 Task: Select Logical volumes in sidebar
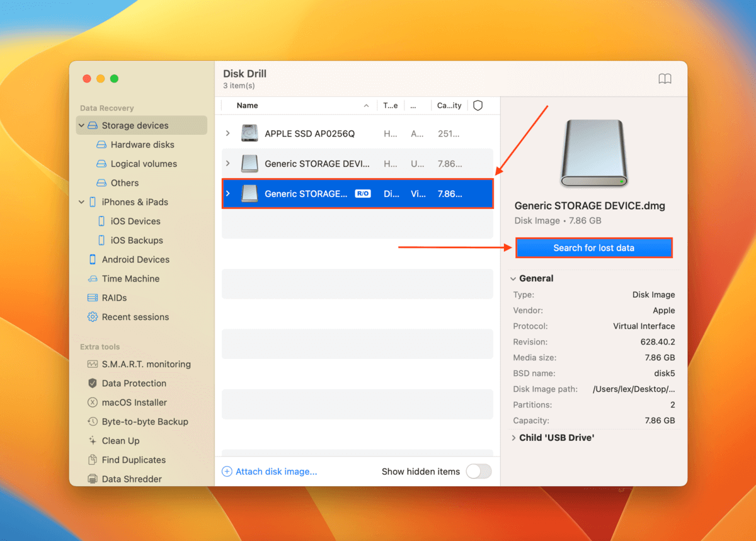[x=144, y=164]
